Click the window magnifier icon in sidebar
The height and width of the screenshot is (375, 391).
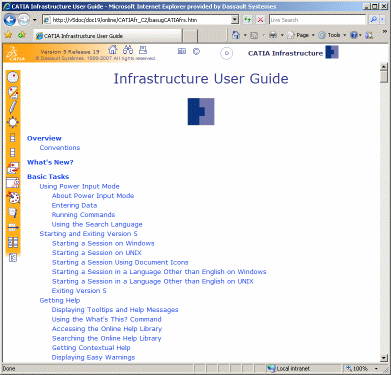pyautogui.click(x=13, y=183)
